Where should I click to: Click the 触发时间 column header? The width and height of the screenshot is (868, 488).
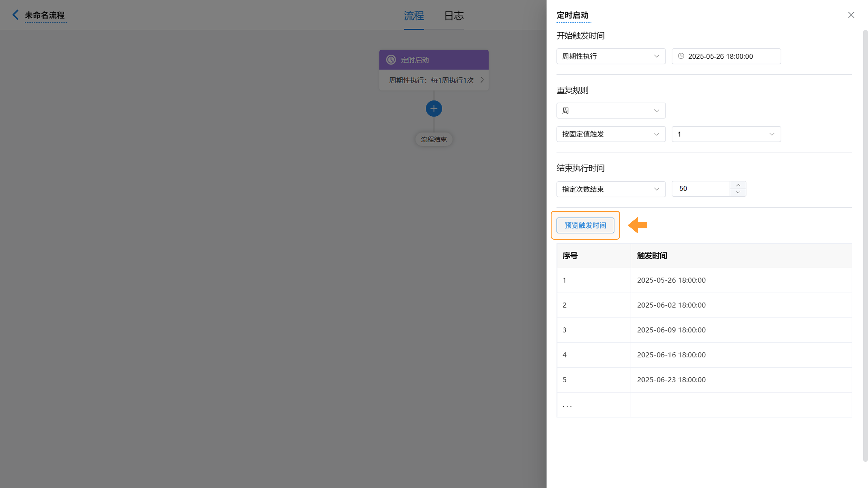point(741,256)
